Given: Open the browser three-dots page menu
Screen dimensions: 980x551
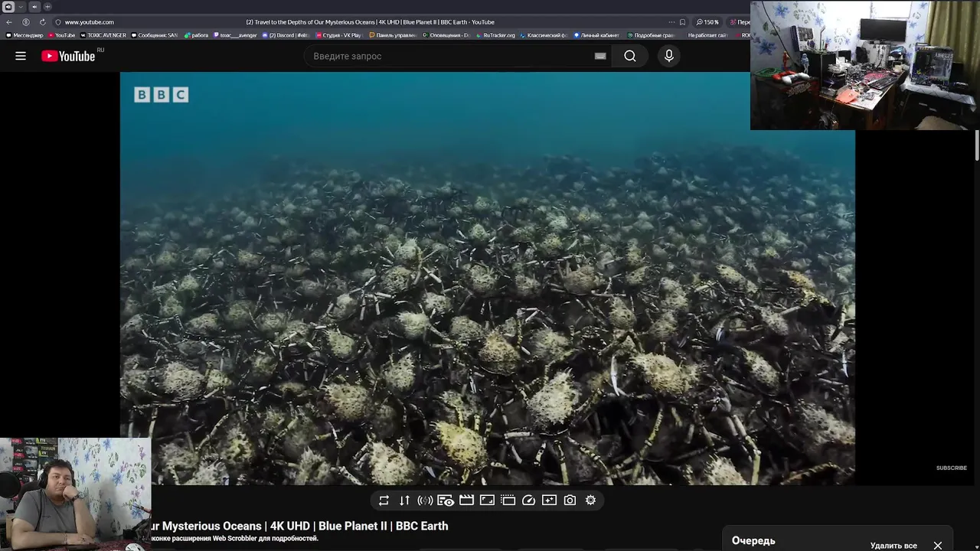Looking at the screenshot, I should pyautogui.click(x=671, y=22).
